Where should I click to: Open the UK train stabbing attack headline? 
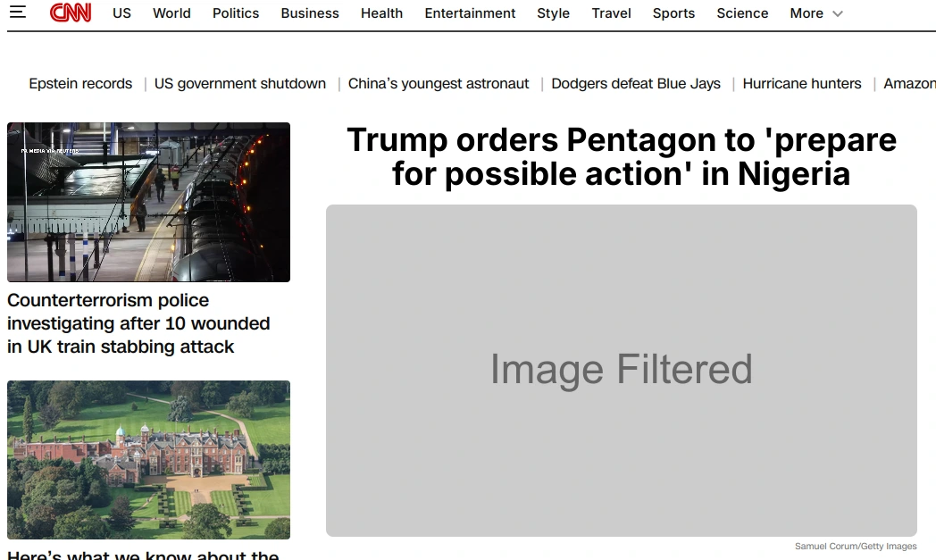tap(138, 323)
